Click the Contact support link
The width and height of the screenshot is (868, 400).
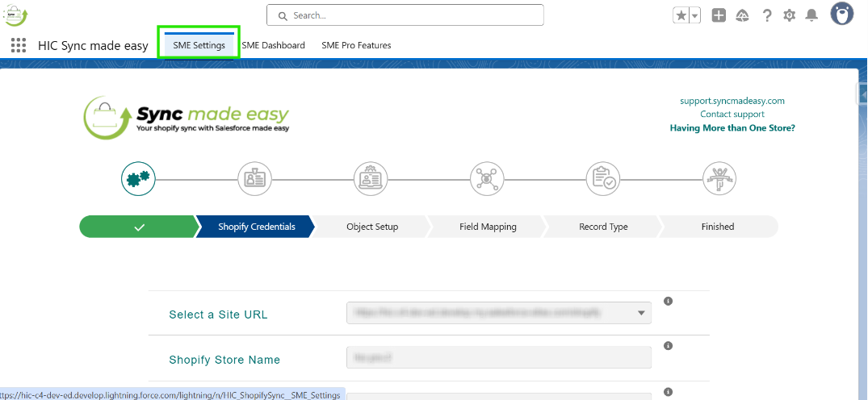pyautogui.click(x=732, y=114)
